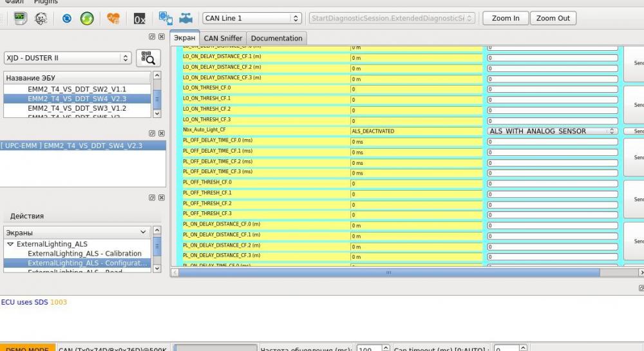644x351 pixels.
Task: Switch to the Экран tab
Action: click(x=184, y=38)
